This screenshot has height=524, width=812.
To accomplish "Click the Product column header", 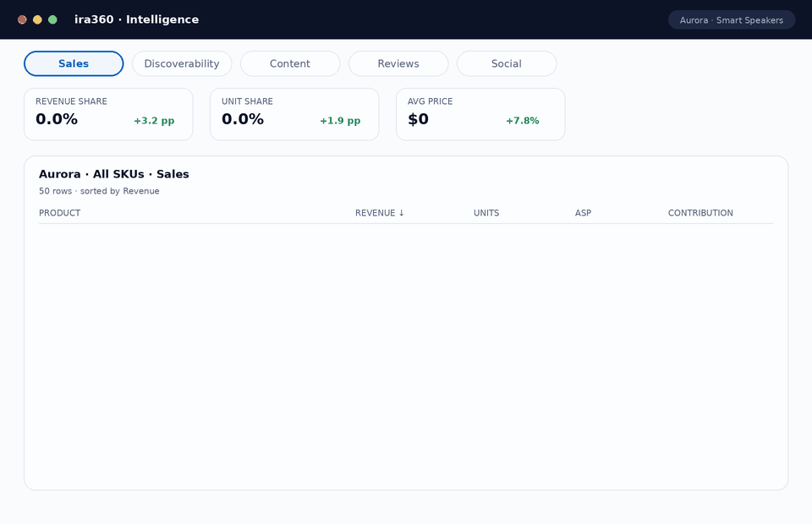I will pos(59,213).
